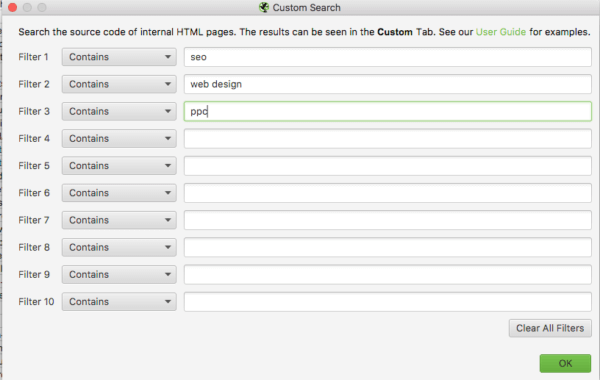Focus the Filter 3 field containing ppc
Screen dimensions: 600x380
(x=388, y=111)
